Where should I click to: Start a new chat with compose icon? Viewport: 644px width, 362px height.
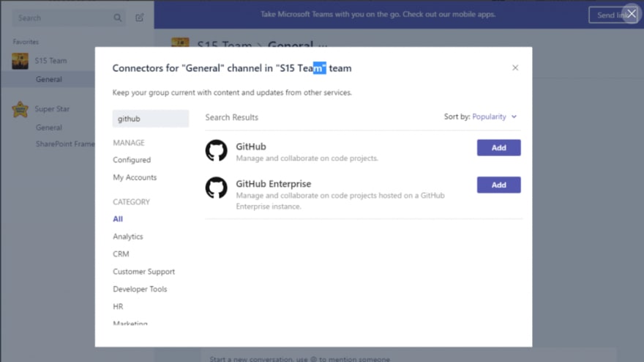tap(140, 18)
